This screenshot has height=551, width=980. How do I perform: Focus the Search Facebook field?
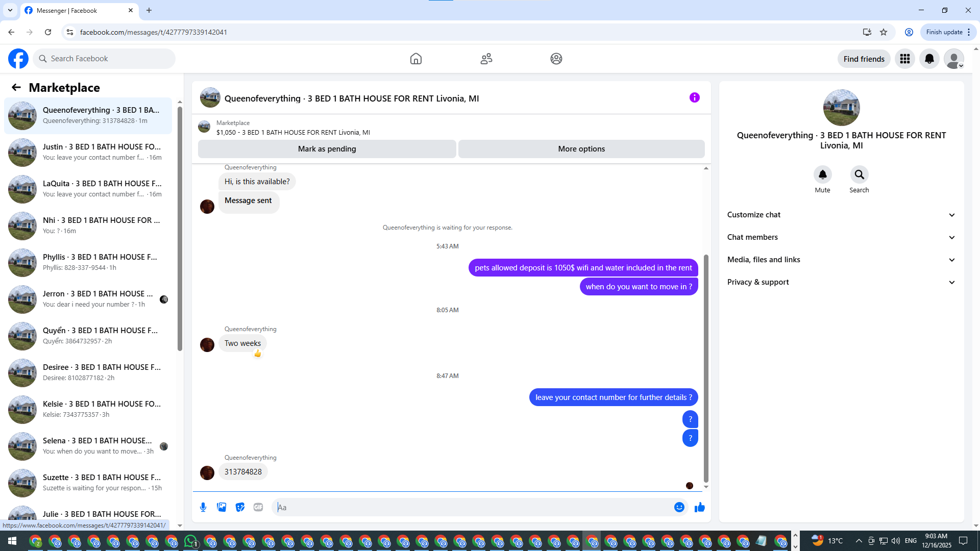104,59
